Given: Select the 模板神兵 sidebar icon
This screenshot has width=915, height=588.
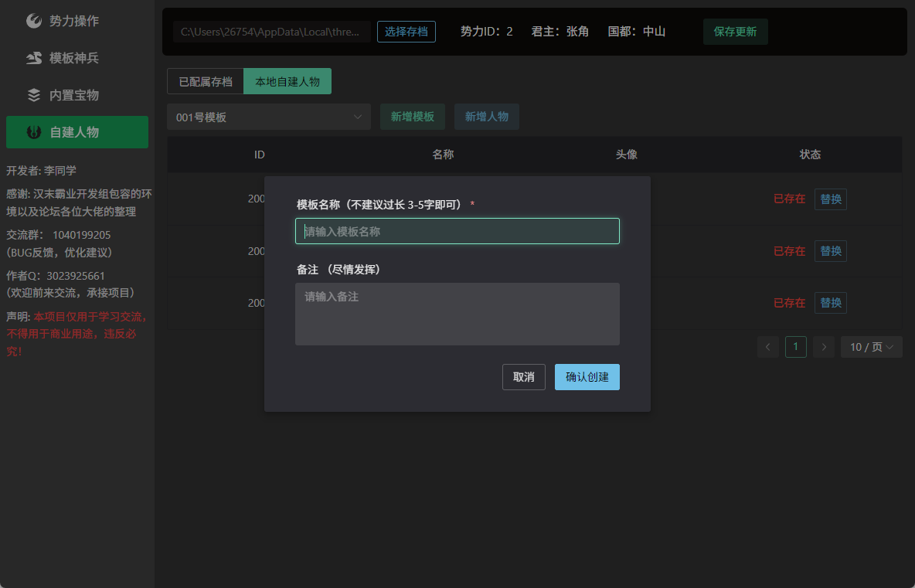Looking at the screenshot, I should 34,58.
